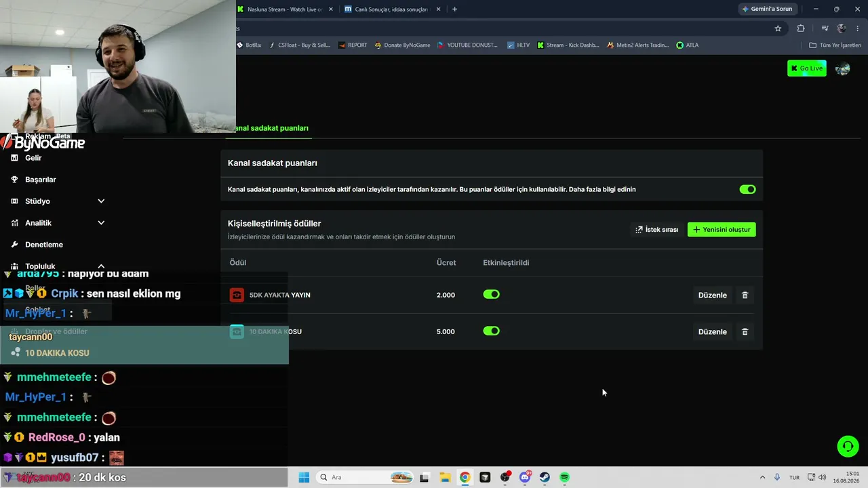Open File Explorer from the taskbar
868x488 pixels.
point(445,477)
